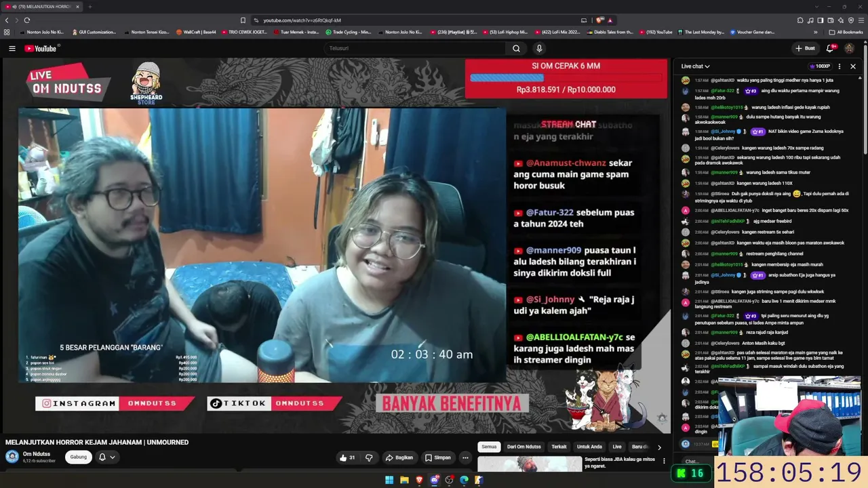This screenshot has height=488, width=868.
Task: Open the recommended video thumbnail
Action: click(530, 464)
